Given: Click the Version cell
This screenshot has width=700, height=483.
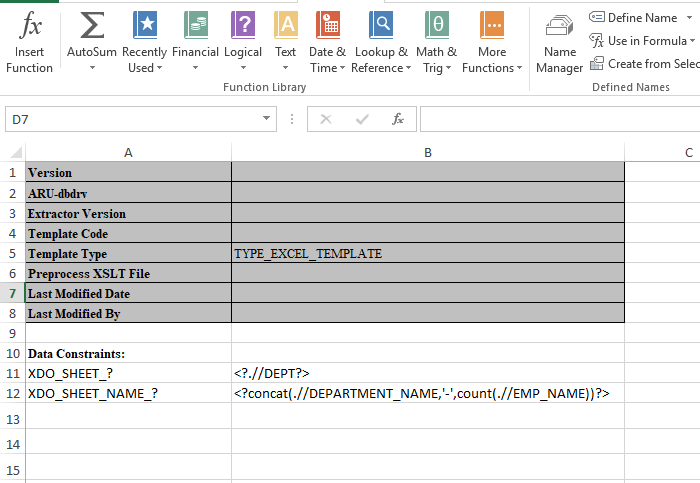Looking at the screenshot, I should 129,172.
